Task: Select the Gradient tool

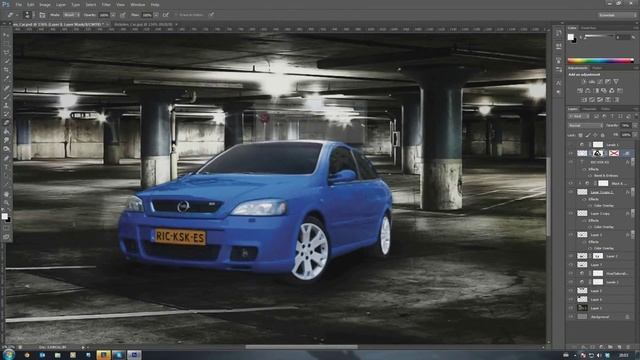Action: pos(6,131)
